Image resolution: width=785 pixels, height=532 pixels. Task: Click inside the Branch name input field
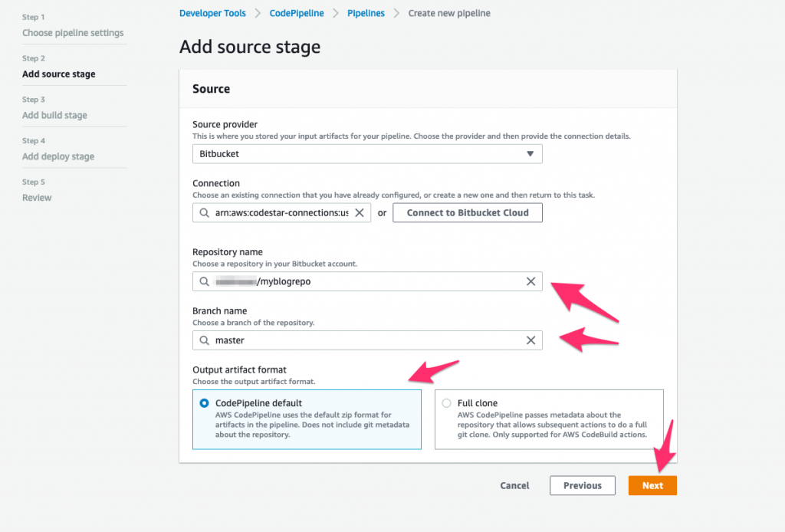click(x=345, y=340)
